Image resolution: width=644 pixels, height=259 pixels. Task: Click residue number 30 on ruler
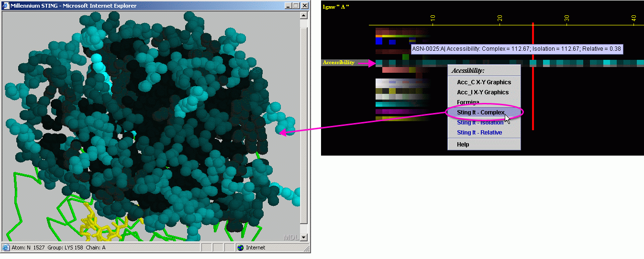coord(566,18)
